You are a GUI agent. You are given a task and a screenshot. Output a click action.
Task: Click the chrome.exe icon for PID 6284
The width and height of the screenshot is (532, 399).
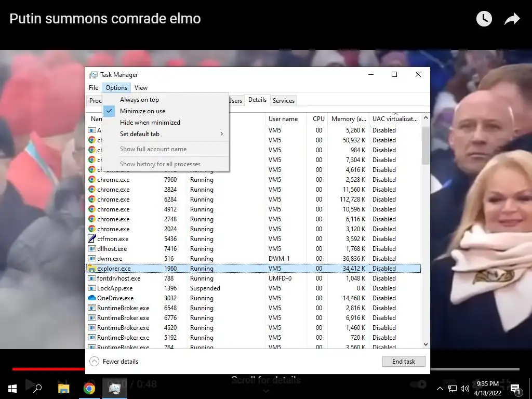(x=91, y=199)
